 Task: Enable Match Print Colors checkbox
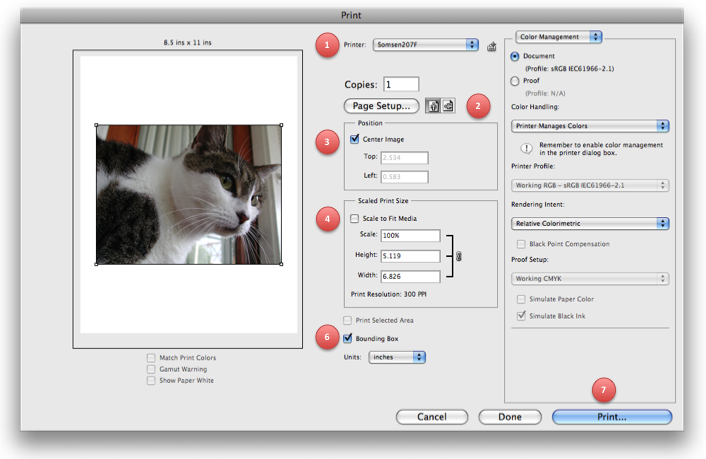coord(151,358)
